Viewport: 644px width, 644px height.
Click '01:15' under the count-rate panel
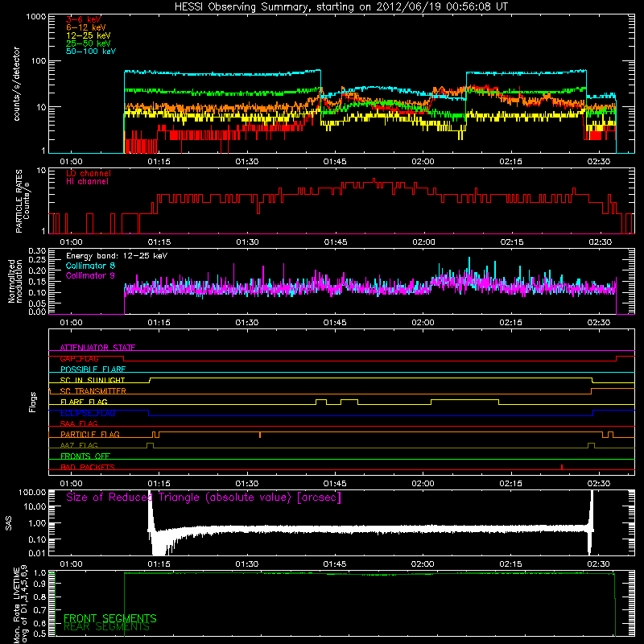[x=159, y=162]
